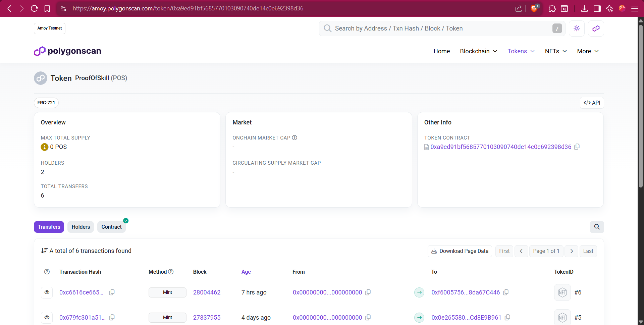
Task: Open token contract address link
Action: click(x=501, y=147)
